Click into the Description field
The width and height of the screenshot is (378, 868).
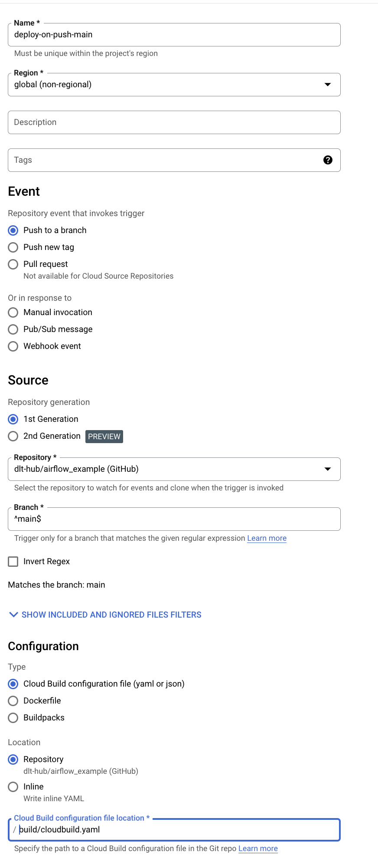(x=174, y=122)
